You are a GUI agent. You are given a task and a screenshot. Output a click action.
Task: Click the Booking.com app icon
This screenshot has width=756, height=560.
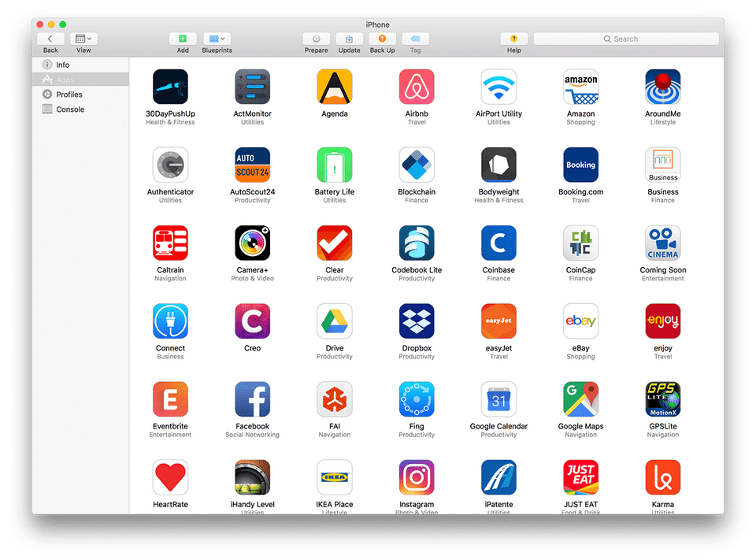(580, 165)
